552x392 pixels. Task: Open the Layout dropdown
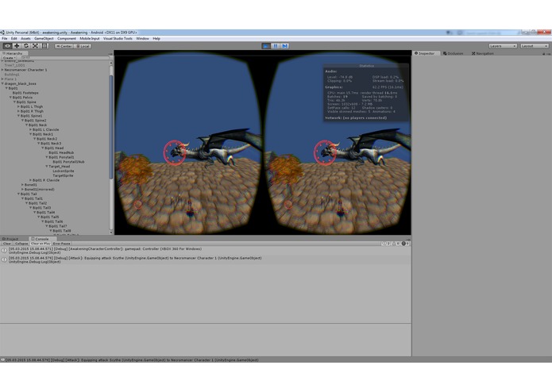(x=535, y=46)
